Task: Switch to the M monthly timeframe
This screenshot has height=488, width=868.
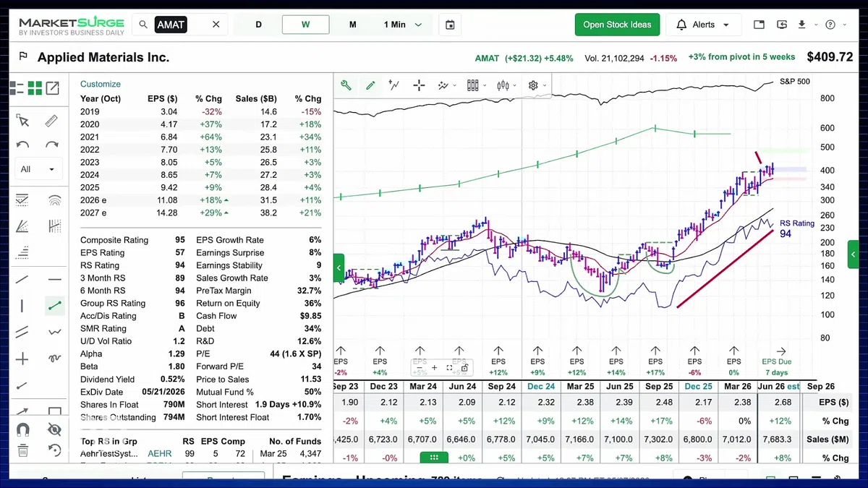Action: pyautogui.click(x=352, y=25)
